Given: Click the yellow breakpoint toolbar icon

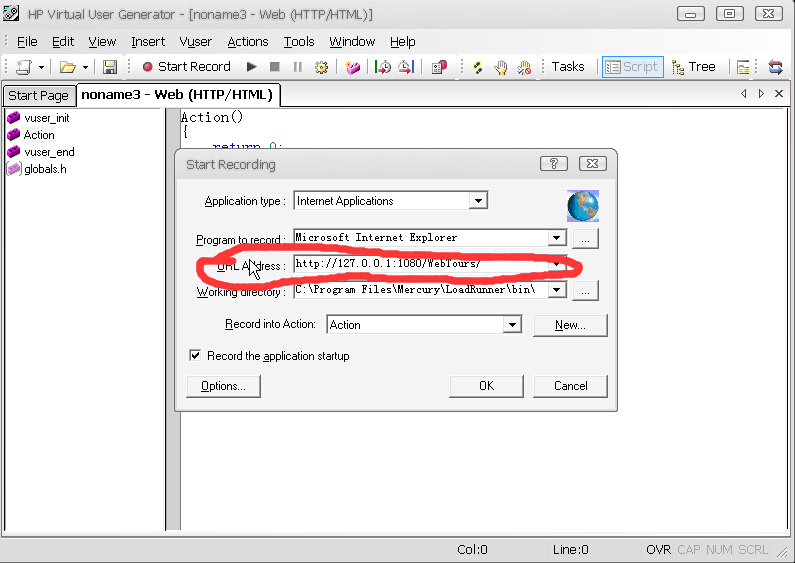Looking at the screenshot, I should pos(477,67).
